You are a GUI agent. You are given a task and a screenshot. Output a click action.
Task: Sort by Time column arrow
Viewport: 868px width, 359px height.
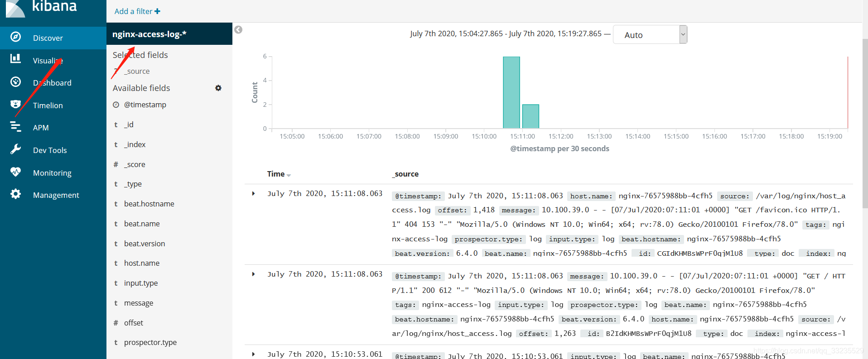tap(289, 175)
